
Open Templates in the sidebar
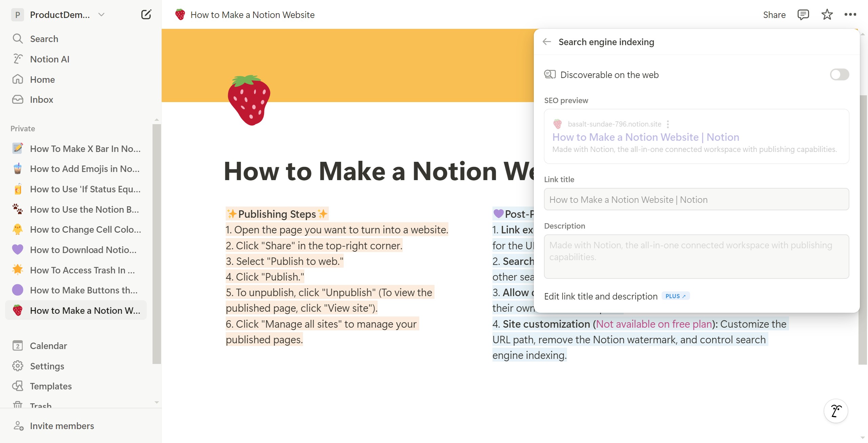(51, 386)
